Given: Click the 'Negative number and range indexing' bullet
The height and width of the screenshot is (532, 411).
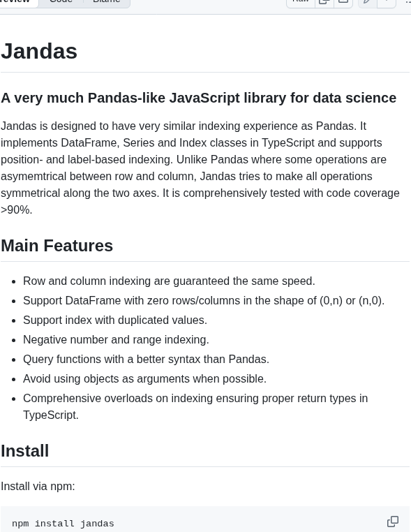Looking at the screenshot, I should (x=116, y=339).
